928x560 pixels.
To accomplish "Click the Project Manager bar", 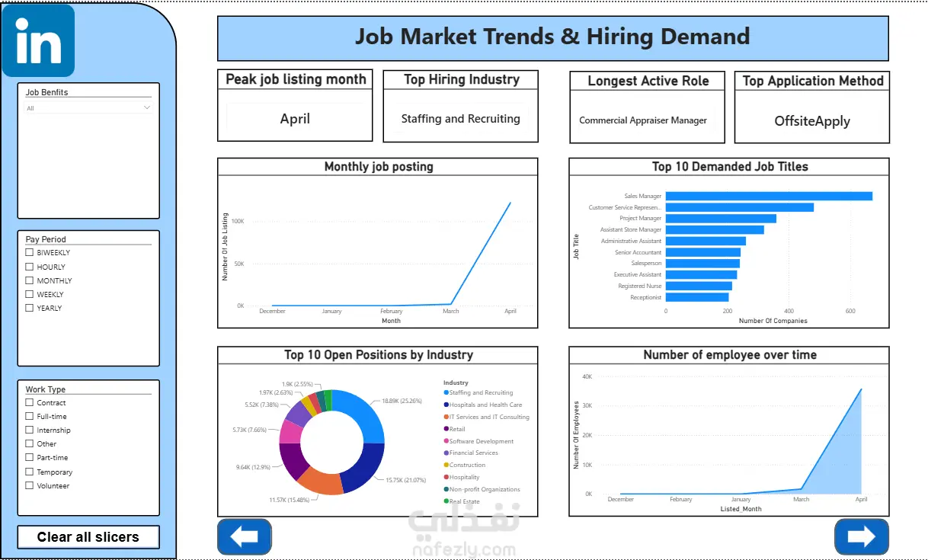I will click(721, 218).
